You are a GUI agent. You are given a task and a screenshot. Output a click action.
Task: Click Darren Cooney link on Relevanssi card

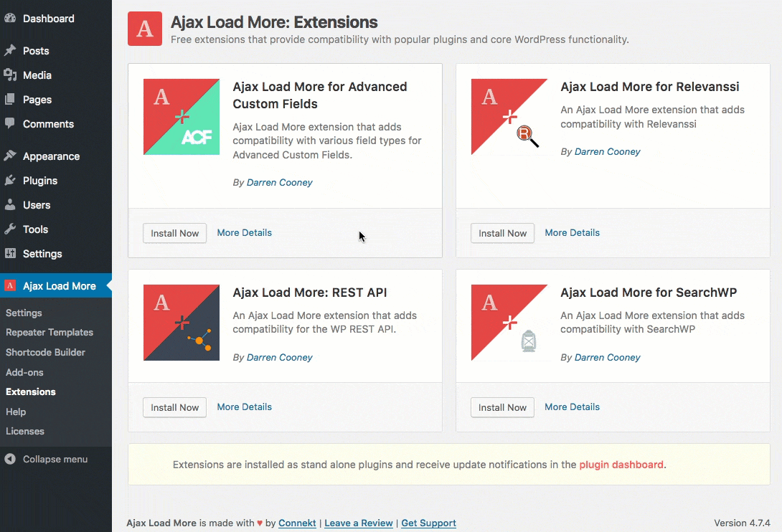pyautogui.click(x=608, y=151)
